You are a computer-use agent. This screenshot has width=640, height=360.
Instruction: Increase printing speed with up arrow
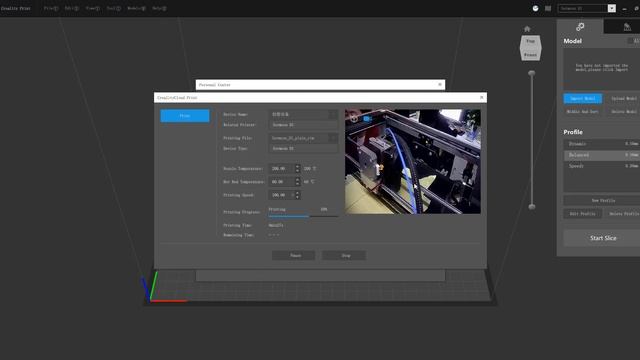coord(298,193)
